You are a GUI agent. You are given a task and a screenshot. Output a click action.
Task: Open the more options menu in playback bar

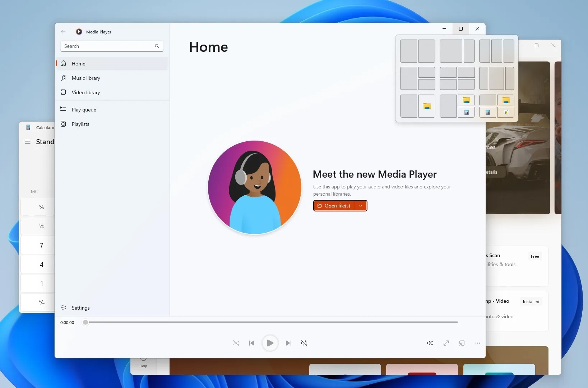pos(477,343)
